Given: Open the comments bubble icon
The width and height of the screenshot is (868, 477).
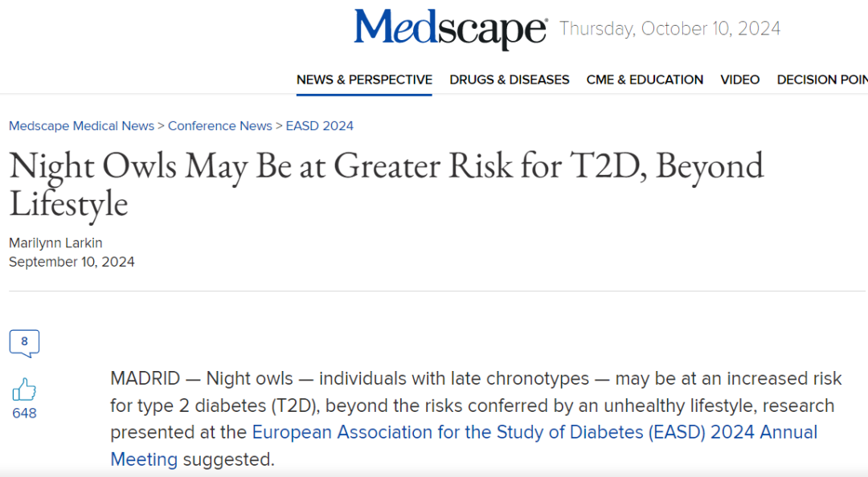Looking at the screenshot, I should (24, 343).
